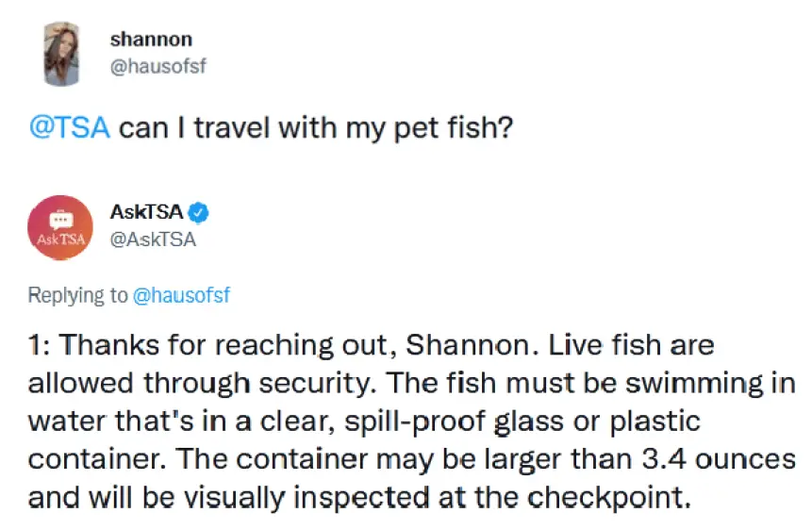The image size is (812, 529).
Task: Click the "can I travel with my pet fish?" text
Action: (x=316, y=127)
